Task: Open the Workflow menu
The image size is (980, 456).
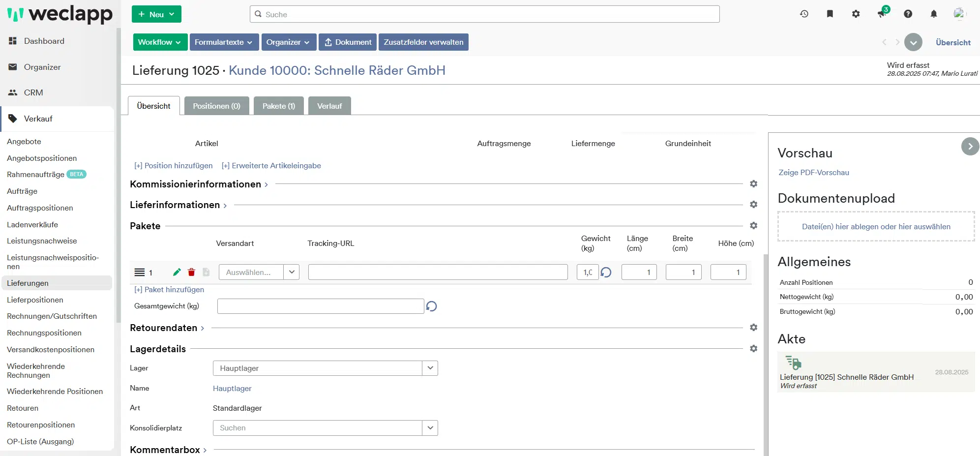Action: click(160, 42)
